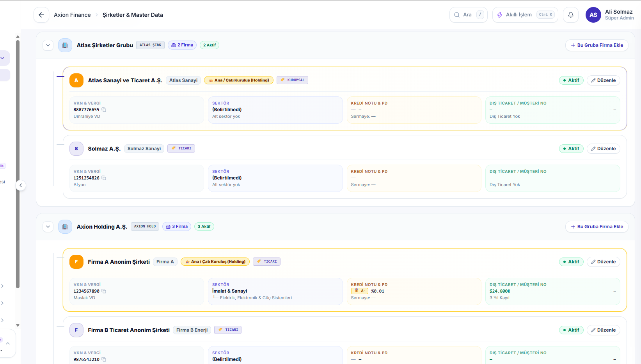Collapse the sidebar with the round chevron button
Image resolution: width=641 pixels, height=364 pixels.
point(21,185)
